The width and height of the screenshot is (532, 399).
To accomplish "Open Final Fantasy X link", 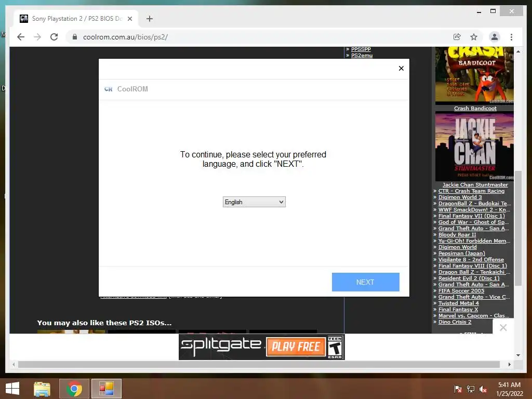I will click(x=458, y=310).
